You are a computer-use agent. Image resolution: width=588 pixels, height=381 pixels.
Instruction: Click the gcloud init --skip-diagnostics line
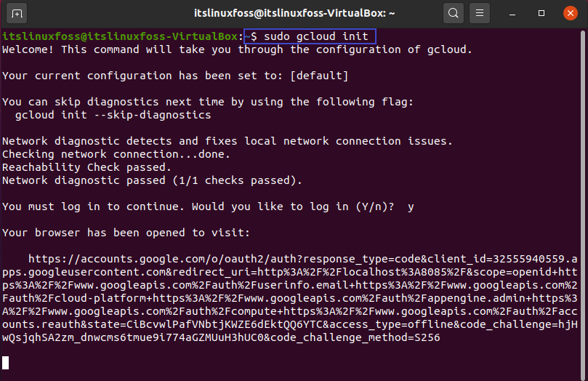pyautogui.click(x=113, y=115)
